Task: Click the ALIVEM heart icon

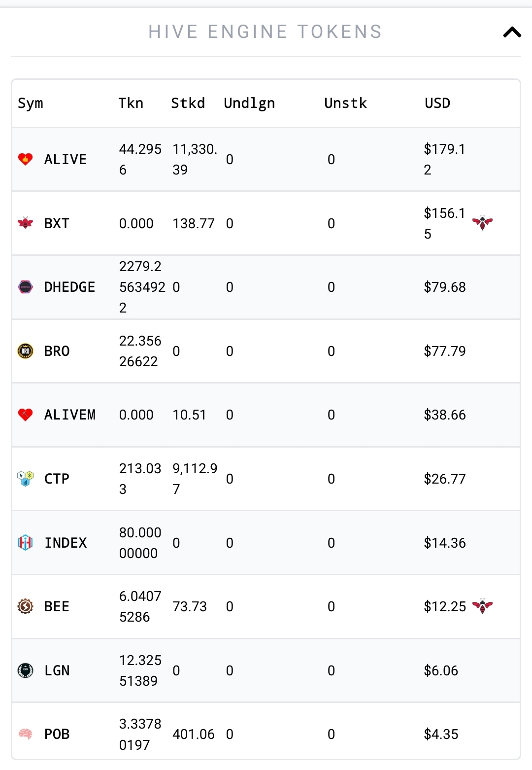Action: coord(25,415)
